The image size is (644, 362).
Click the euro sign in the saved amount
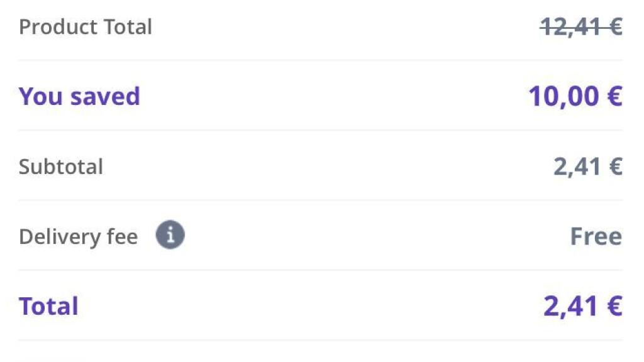[x=615, y=96]
